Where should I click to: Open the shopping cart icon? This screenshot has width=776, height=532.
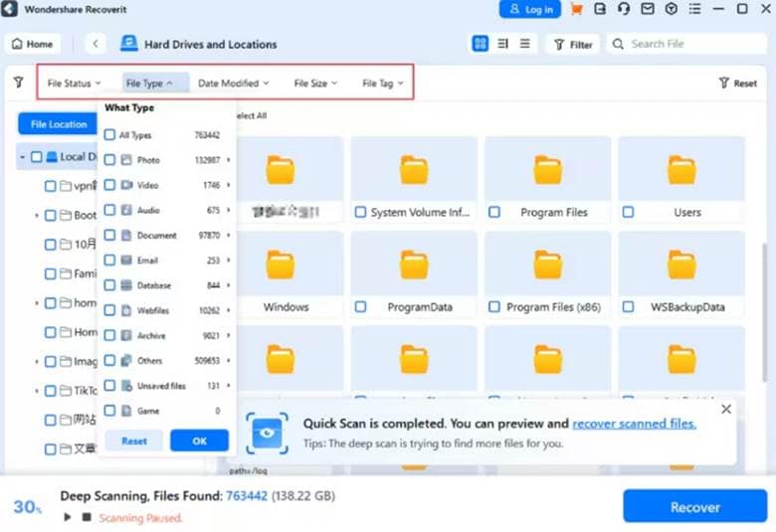[576, 9]
